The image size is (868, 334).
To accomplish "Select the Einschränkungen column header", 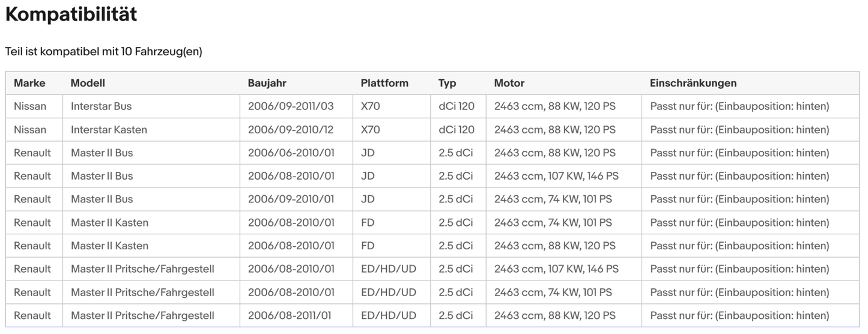I will 693,83.
